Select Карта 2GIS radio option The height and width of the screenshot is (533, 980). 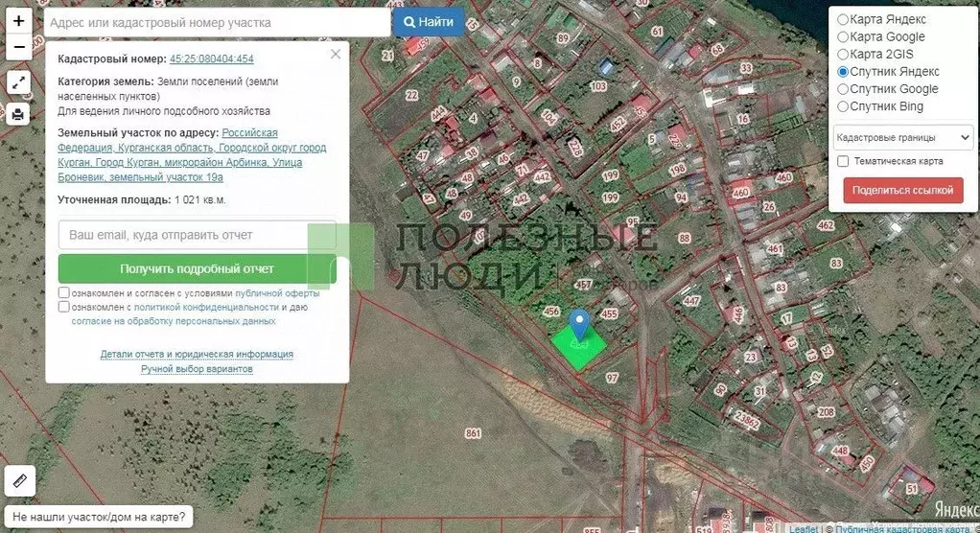coord(843,55)
